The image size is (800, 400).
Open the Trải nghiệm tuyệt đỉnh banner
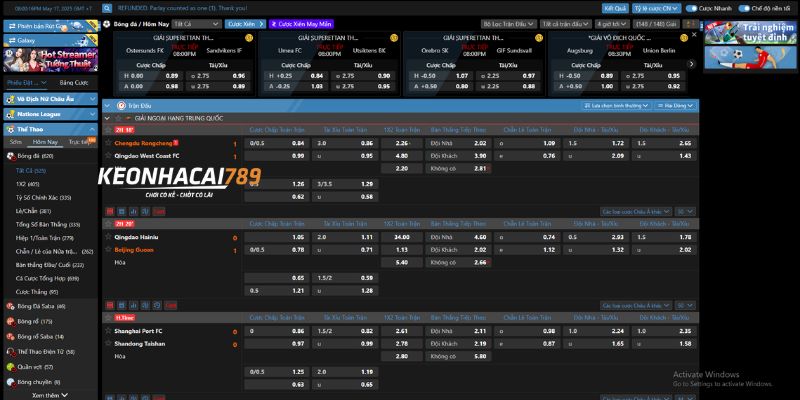(x=750, y=33)
